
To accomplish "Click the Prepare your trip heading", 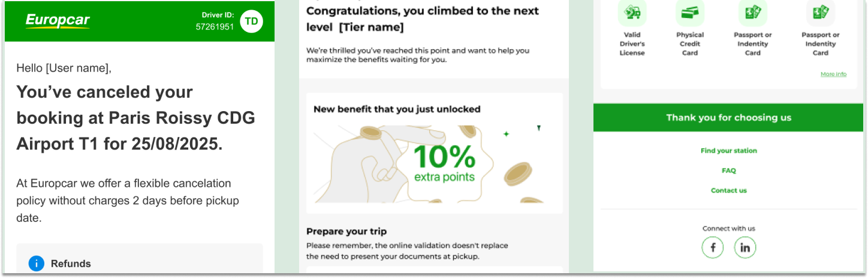I will click(x=346, y=231).
